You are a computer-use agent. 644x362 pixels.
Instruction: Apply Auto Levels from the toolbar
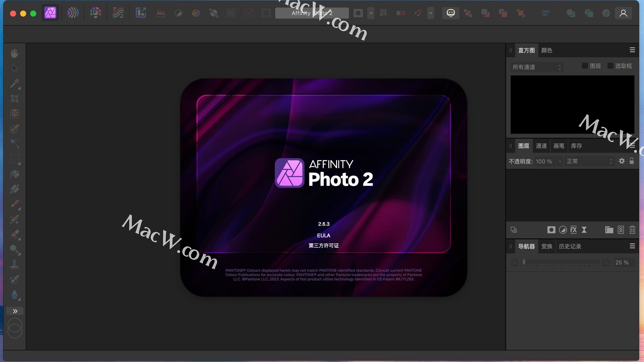(161, 13)
